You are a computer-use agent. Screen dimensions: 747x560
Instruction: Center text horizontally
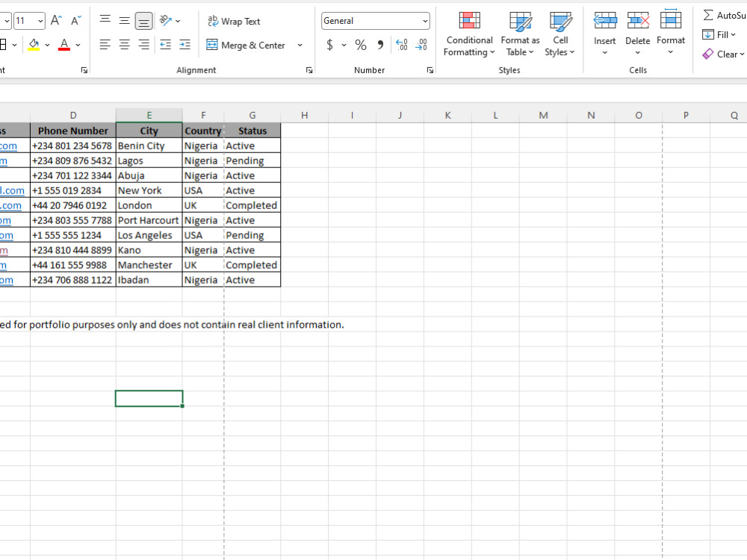pos(124,45)
